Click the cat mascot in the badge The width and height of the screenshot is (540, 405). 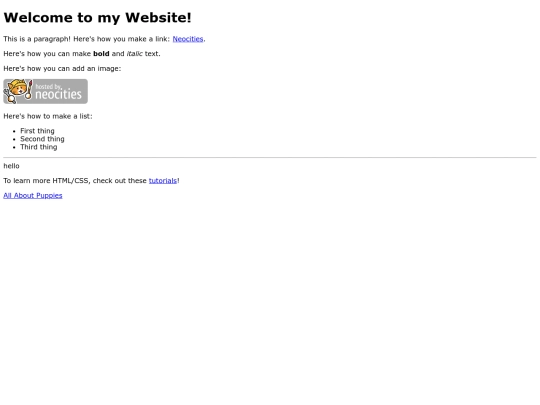(18, 91)
